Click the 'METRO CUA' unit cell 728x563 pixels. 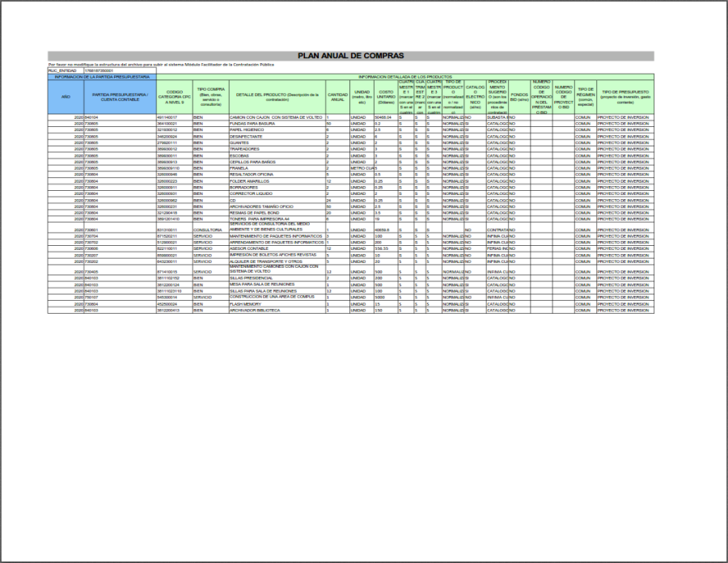coord(362,168)
